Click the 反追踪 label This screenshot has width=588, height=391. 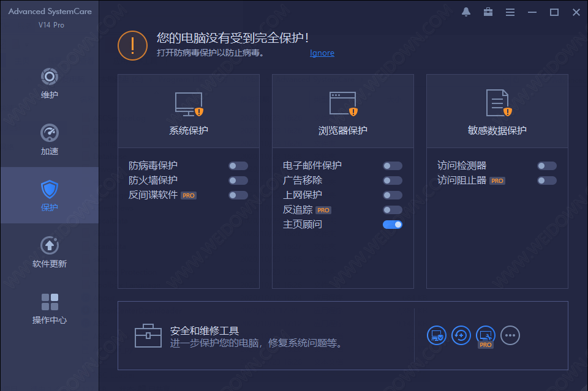tap(298, 210)
